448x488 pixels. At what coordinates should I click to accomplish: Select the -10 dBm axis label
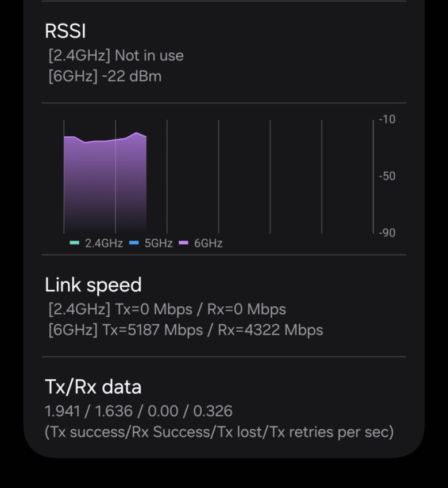click(x=387, y=119)
